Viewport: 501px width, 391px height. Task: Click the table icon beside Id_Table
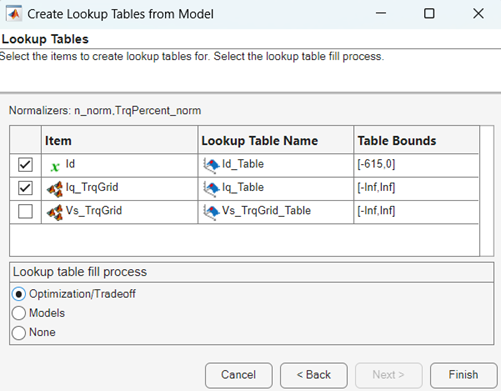tap(211, 166)
